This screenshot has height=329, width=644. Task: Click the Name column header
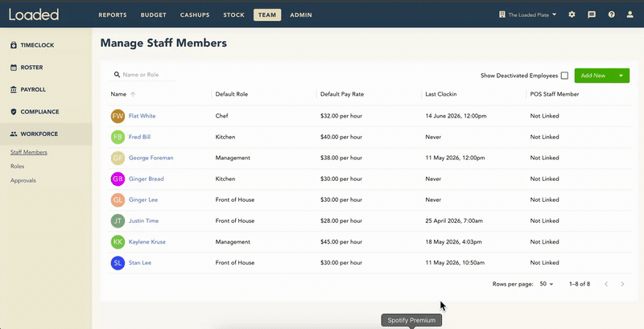click(118, 94)
